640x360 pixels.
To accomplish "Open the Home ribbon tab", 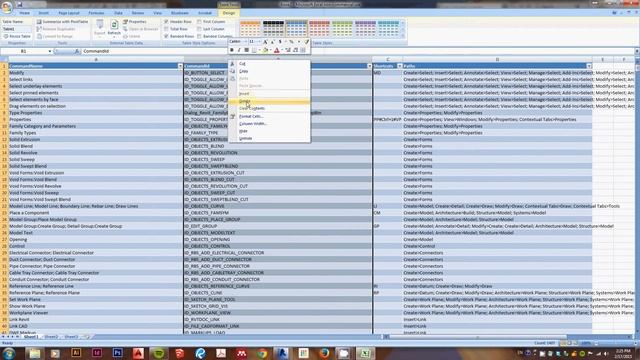I will coord(24,13).
